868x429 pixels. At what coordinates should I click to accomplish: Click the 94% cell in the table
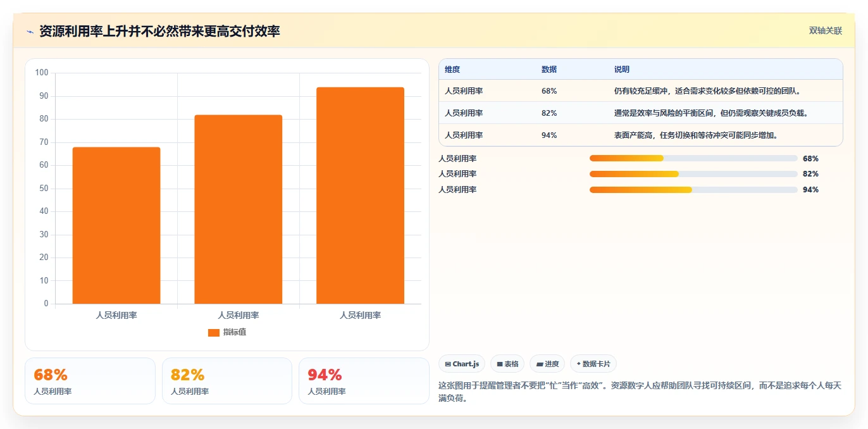point(549,135)
